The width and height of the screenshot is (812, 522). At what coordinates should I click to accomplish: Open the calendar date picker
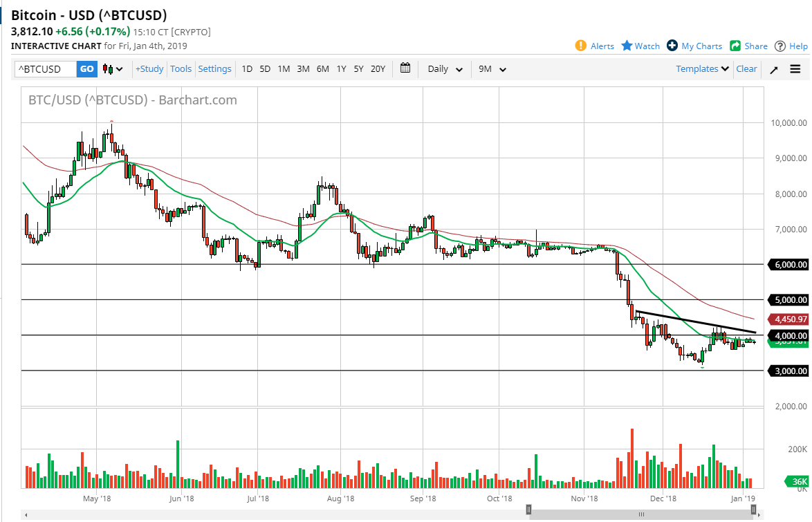pyautogui.click(x=405, y=68)
